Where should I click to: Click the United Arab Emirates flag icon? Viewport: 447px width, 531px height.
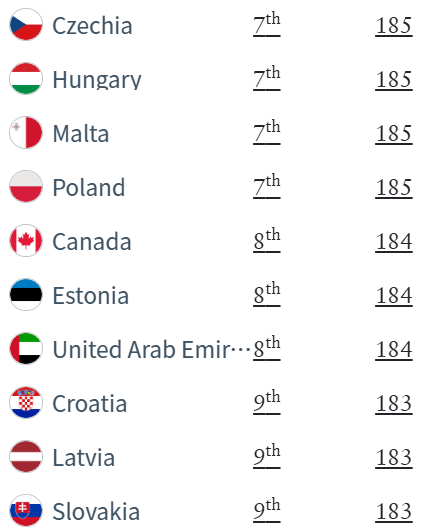tap(26, 348)
